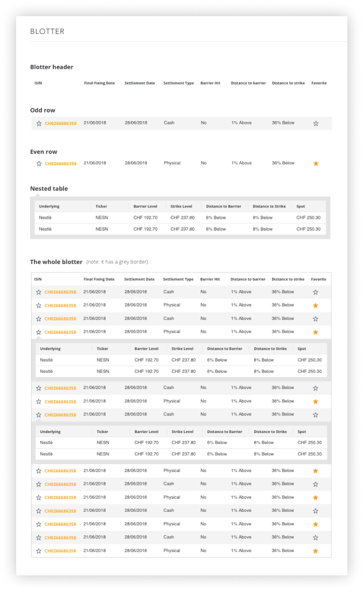Click left star in whole blotter's last row
This screenshot has width=364, height=592.
point(39,551)
